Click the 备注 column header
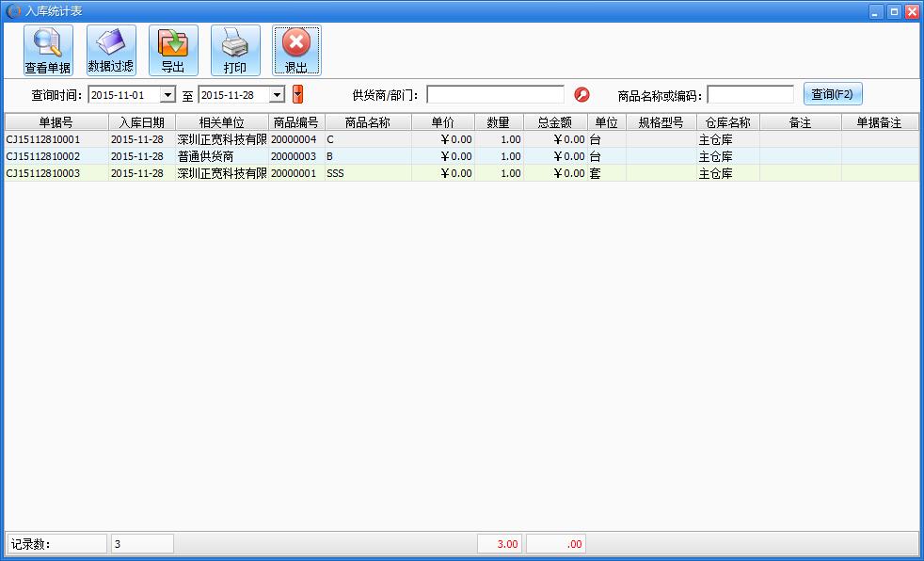 [x=800, y=122]
